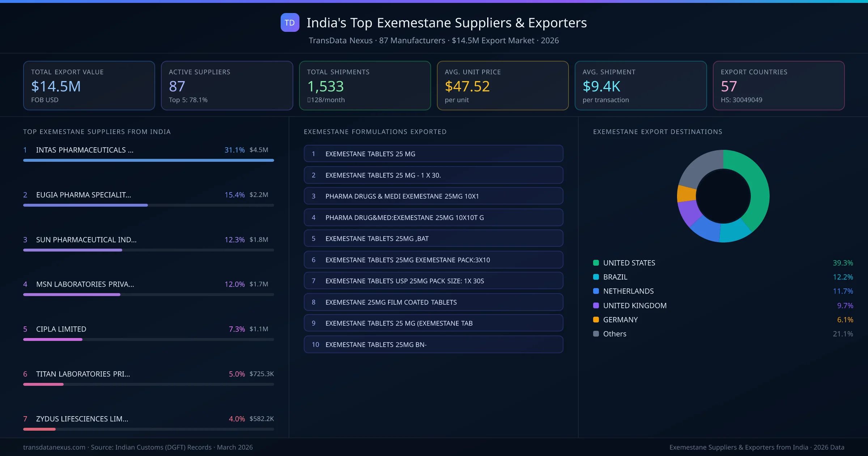Open the Active Suppliers stat card
The height and width of the screenshot is (456, 868).
(x=227, y=85)
